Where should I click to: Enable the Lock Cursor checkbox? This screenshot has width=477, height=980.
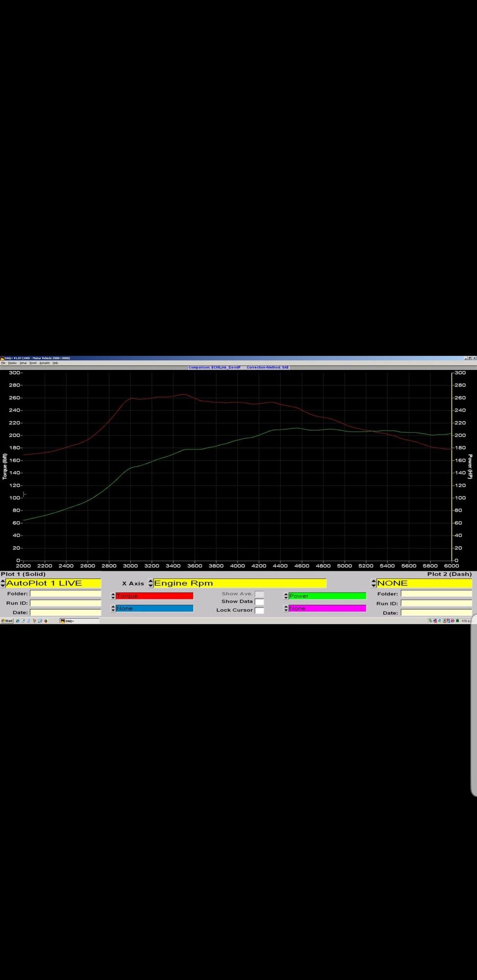pyautogui.click(x=259, y=611)
